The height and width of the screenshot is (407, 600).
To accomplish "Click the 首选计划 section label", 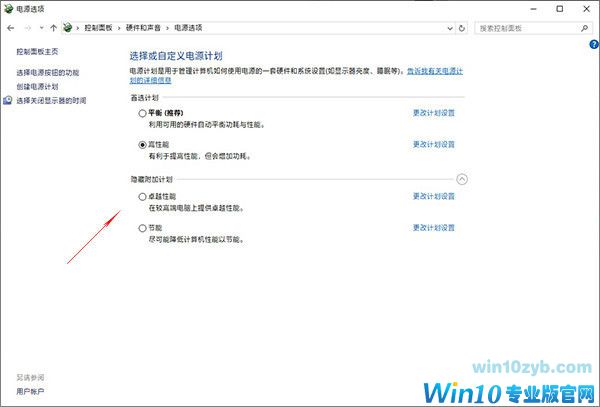I will tap(144, 98).
